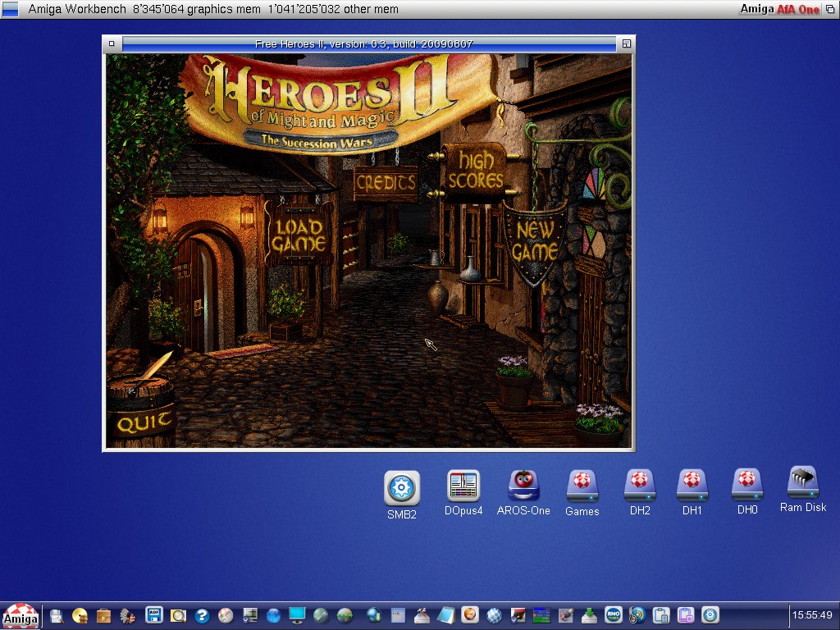Viewport: 840px width, 630px height.
Task: Open the SMB2 desktop icon
Action: (x=402, y=489)
